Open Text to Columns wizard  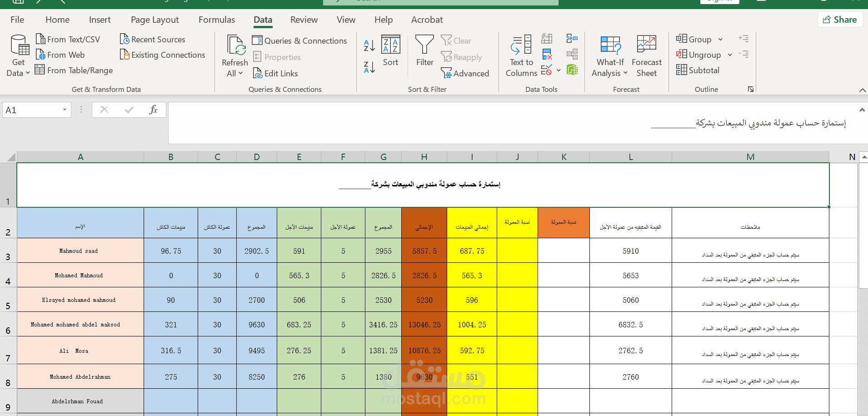(521, 55)
